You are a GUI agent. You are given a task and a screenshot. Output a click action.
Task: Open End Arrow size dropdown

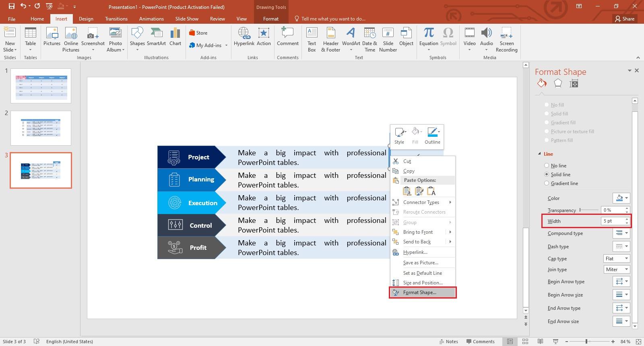pyautogui.click(x=621, y=321)
